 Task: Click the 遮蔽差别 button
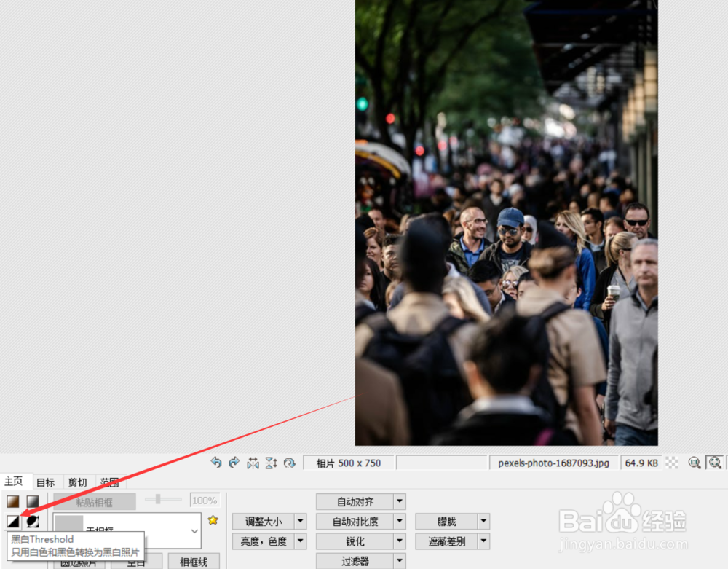coord(447,541)
